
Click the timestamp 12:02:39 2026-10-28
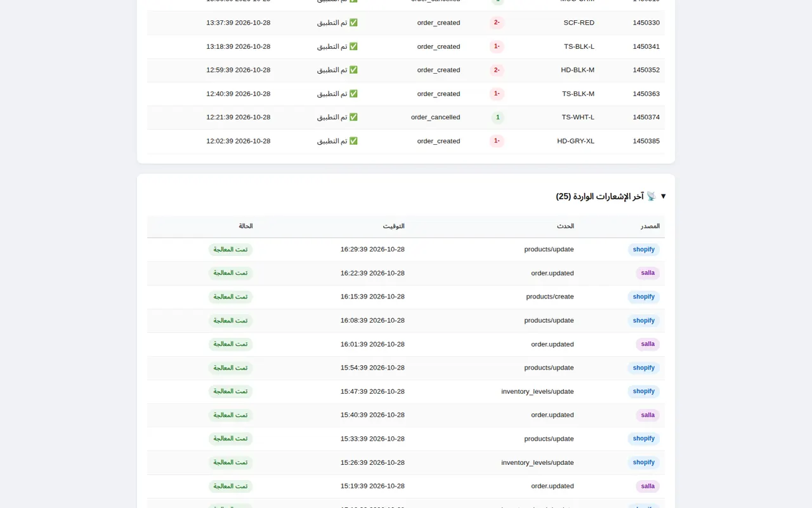click(x=238, y=141)
